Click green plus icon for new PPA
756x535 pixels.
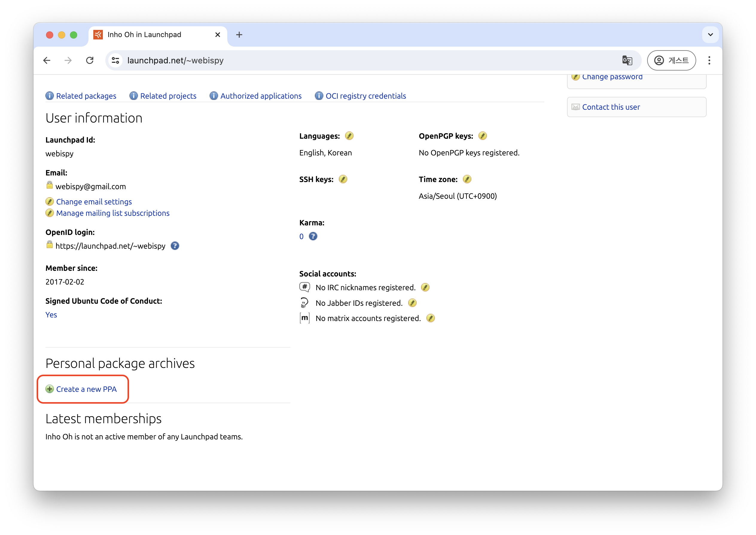click(x=49, y=389)
